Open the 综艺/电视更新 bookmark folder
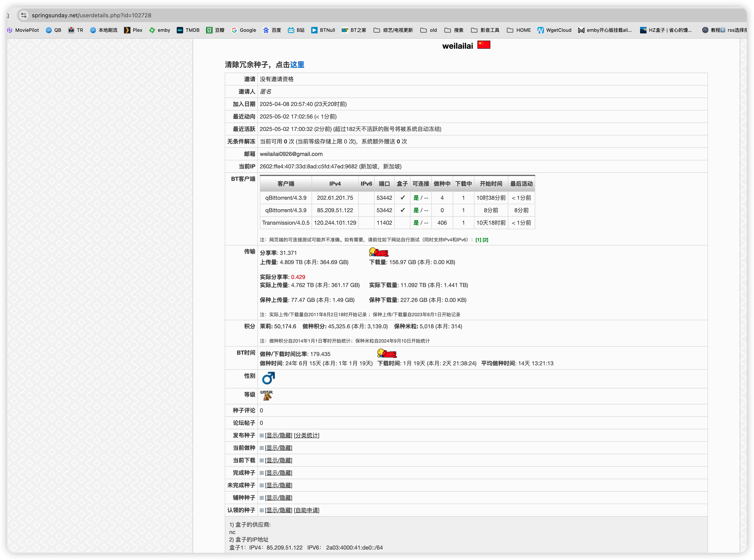The height and width of the screenshot is (560, 754). point(393,30)
